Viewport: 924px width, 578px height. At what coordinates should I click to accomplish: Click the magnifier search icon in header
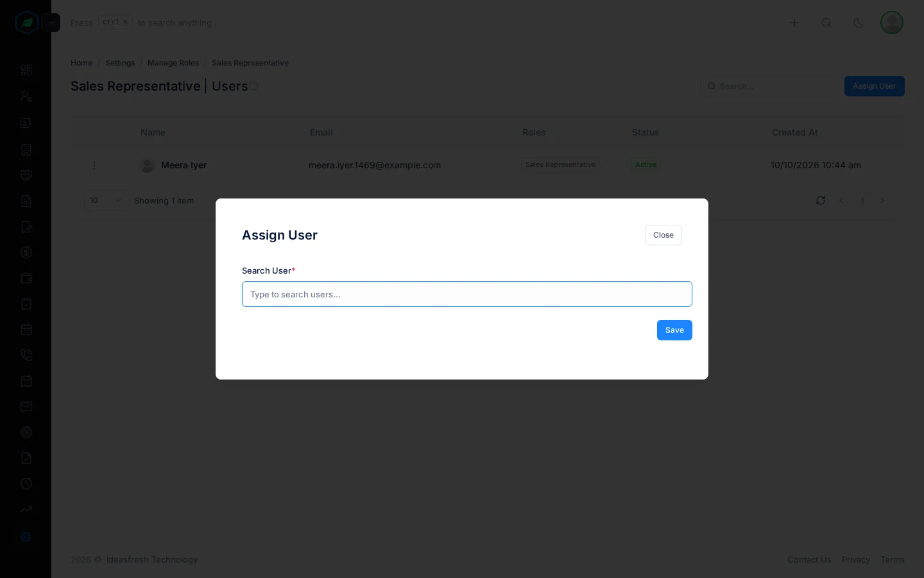(x=826, y=22)
